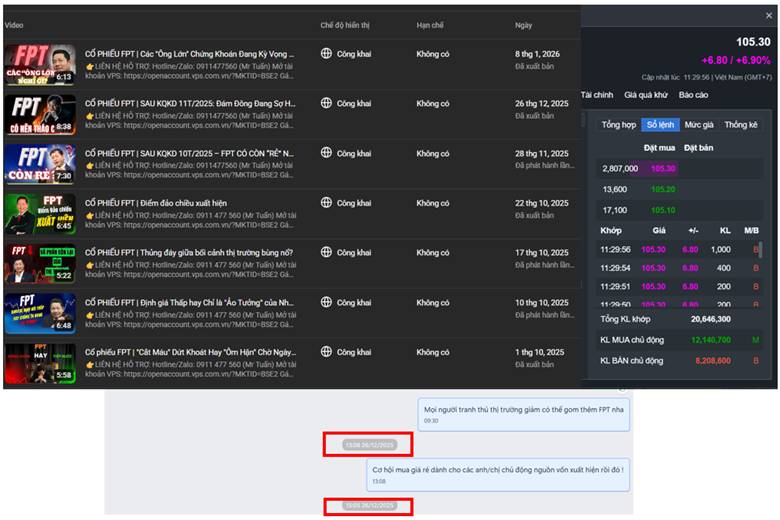The image size is (780, 520).
Task: Select bid volume 13,600 row
Action: [x=679, y=190]
